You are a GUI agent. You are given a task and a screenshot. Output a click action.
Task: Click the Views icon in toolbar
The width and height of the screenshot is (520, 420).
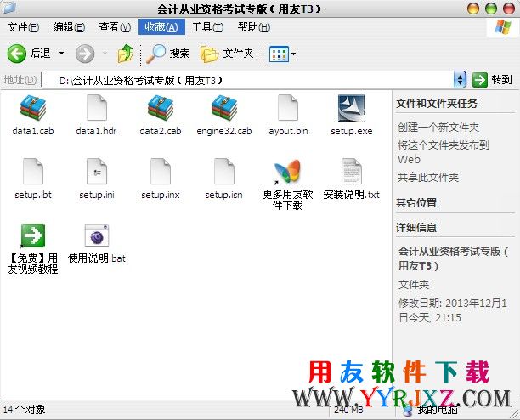pyautogui.click(x=279, y=54)
